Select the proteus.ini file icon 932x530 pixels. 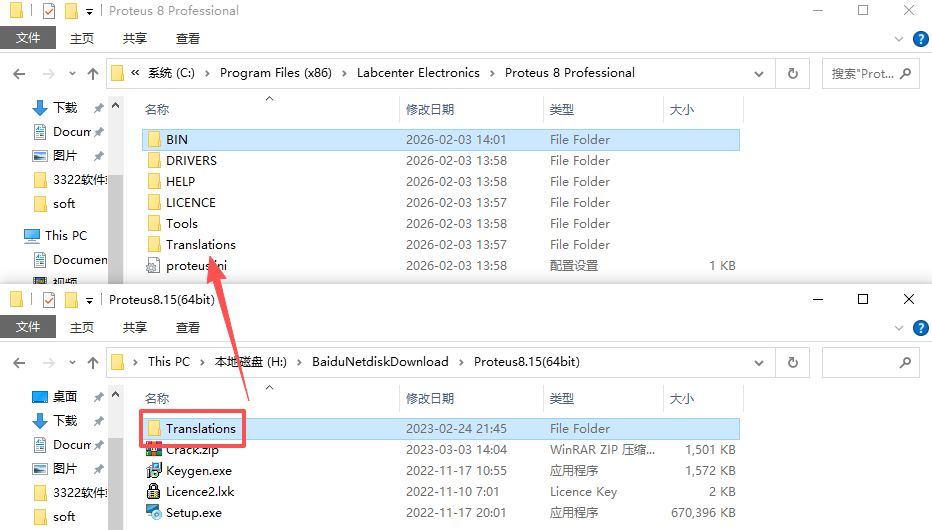[153, 266]
